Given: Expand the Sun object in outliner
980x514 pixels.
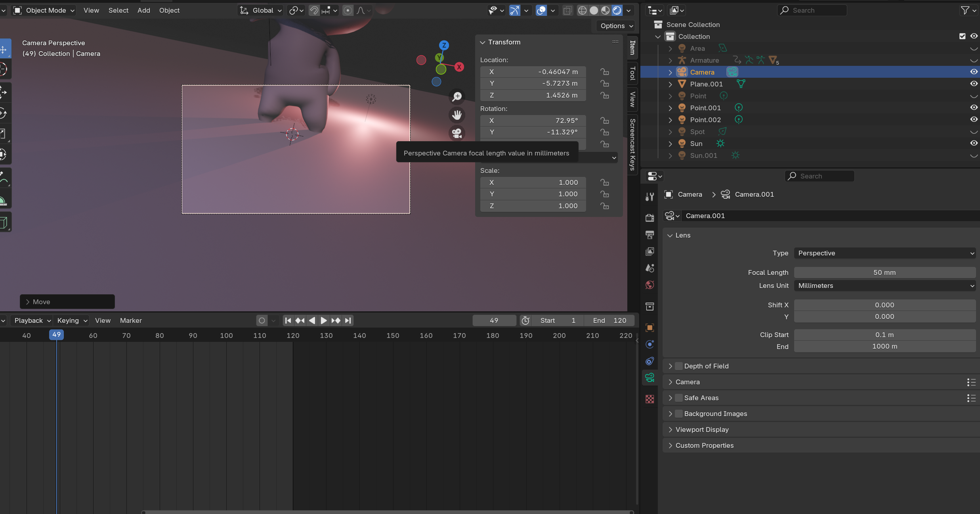Looking at the screenshot, I should [670, 144].
